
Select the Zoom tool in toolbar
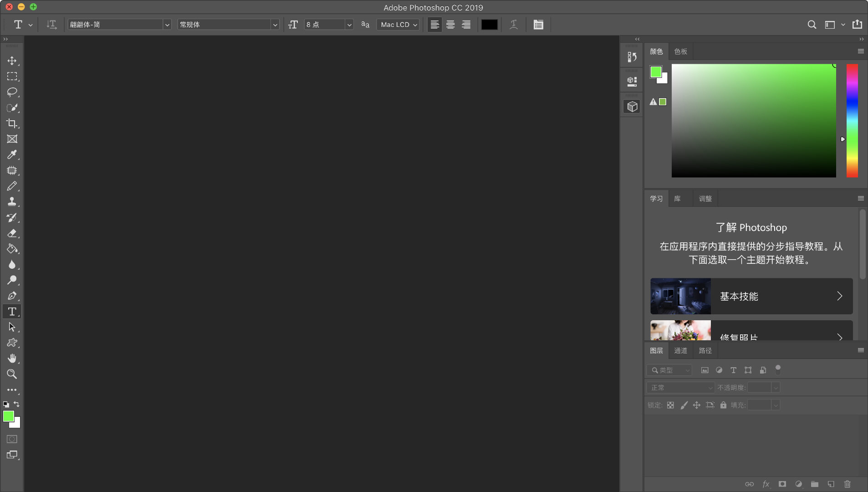[12, 374]
